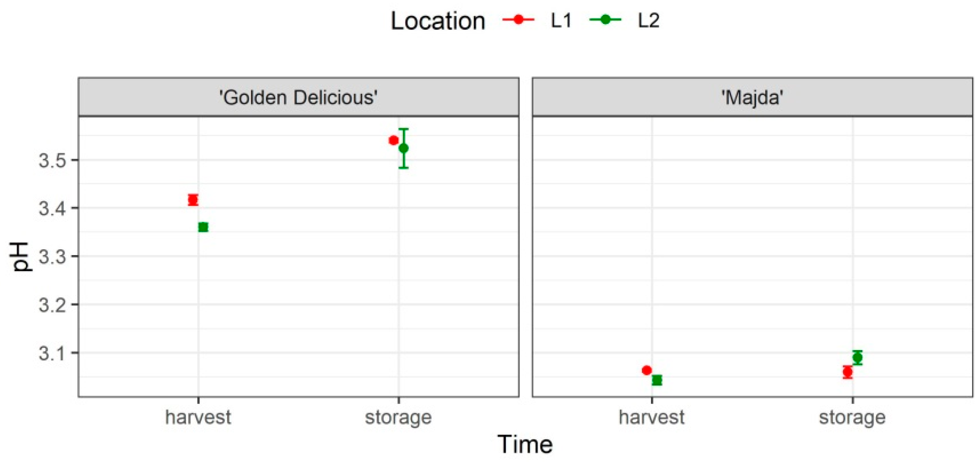Click green L2 storage point in Golden Delicious
The height and width of the screenshot is (463, 980).
click(x=403, y=148)
